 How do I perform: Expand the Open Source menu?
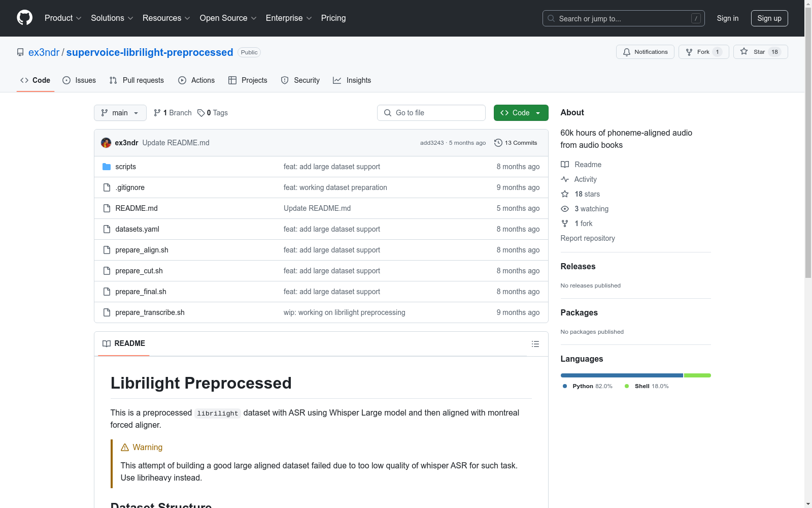point(228,18)
